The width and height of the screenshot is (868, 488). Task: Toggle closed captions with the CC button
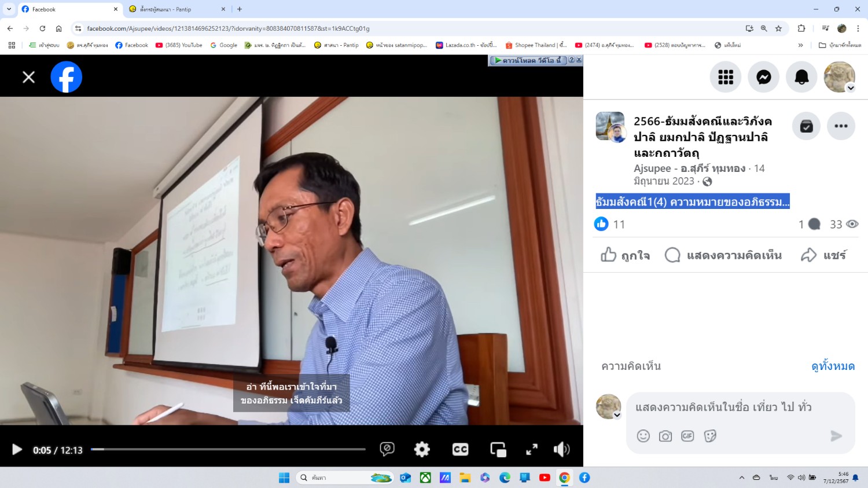point(460,449)
